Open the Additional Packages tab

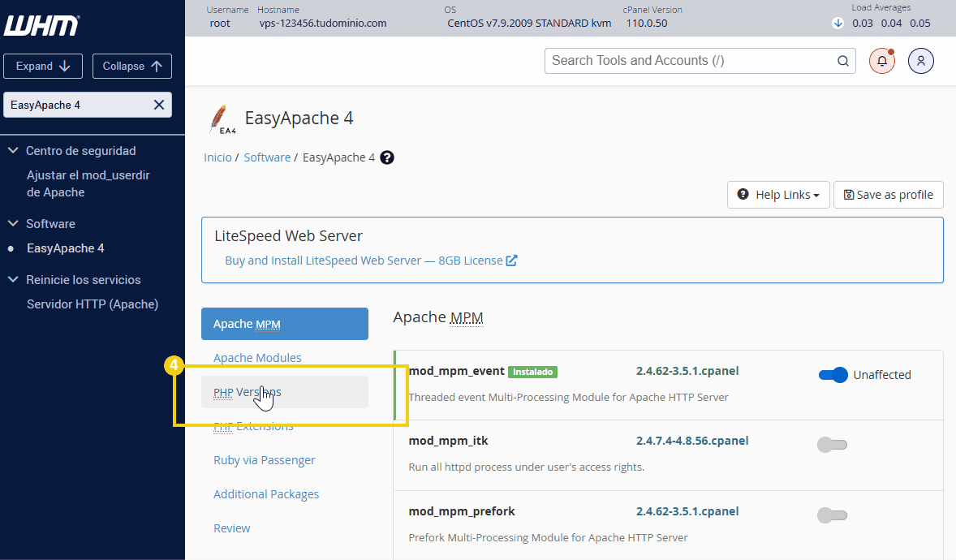[266, 494]
